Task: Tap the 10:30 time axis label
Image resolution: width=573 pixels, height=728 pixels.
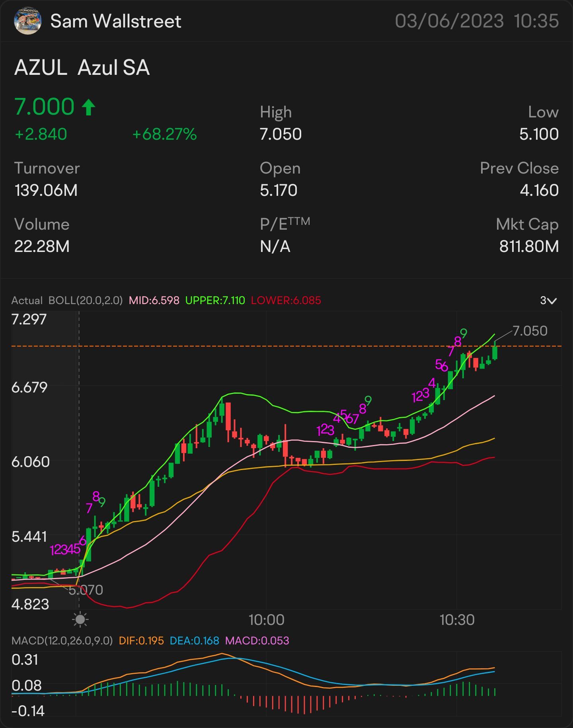Action: (x=457, y=620)
